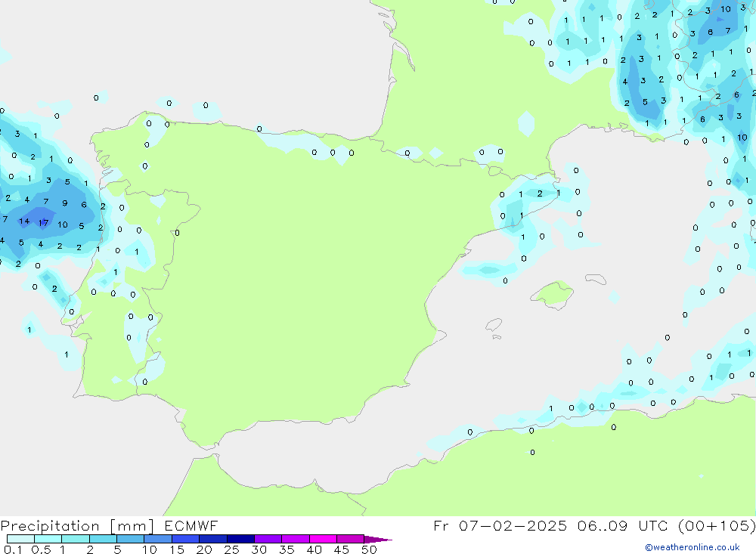
Task: Click the '35' legend scale label
Action: tap(287, 549)
